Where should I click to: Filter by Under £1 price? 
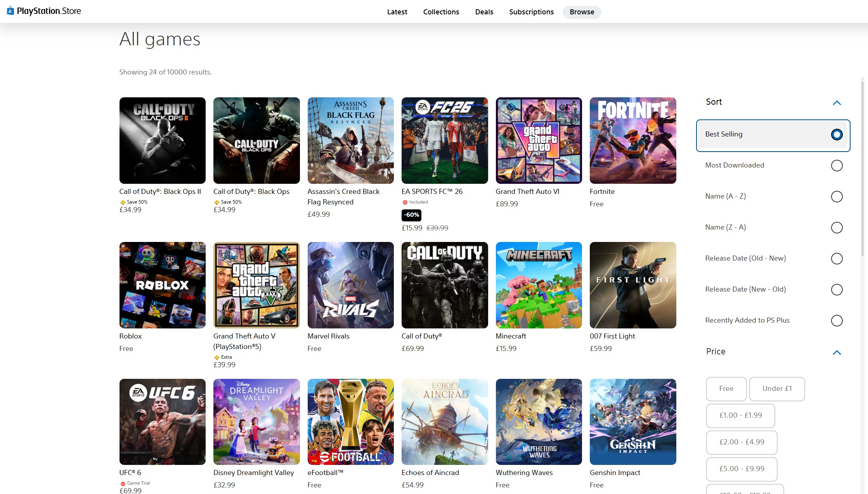coord(777,389)
